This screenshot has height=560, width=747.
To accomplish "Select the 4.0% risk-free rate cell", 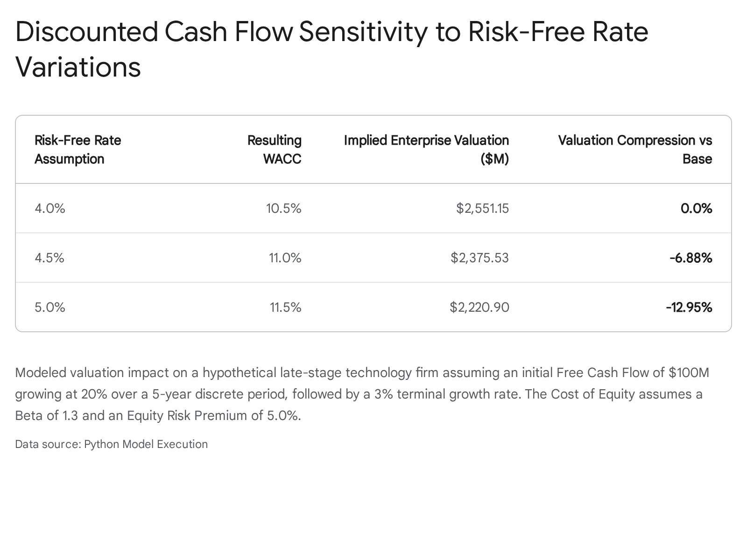I will tap(50, 208).
